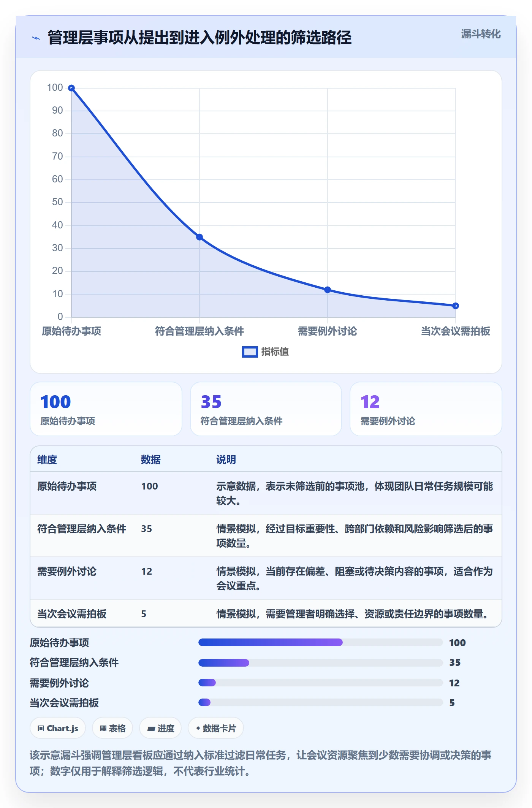Select the 当次会议需拍板 table row cell
The image size is (532, 808).
[72, 614]
